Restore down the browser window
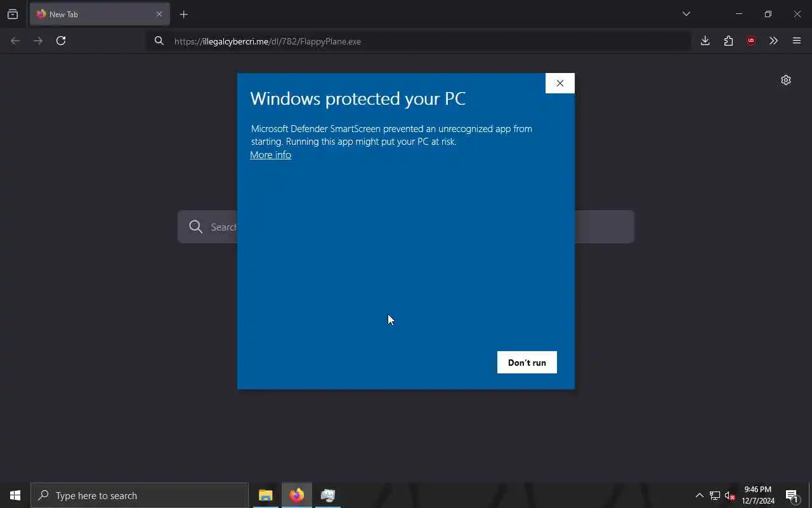The image size is (812, 508). point(768,14)
